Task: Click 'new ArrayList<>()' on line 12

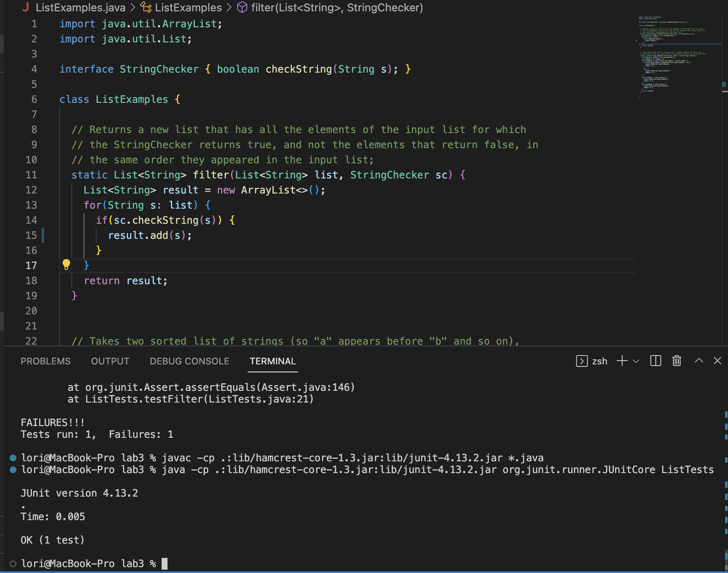Action: [268, 190]
